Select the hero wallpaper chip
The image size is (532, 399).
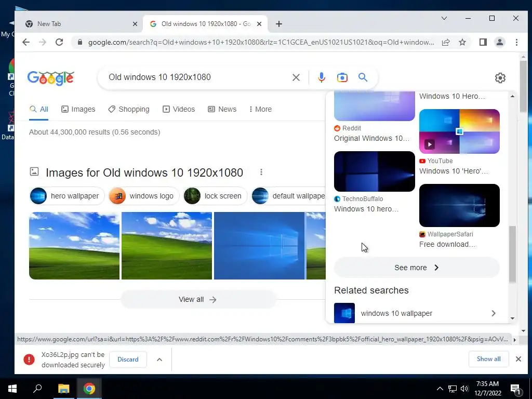[67, 196]
